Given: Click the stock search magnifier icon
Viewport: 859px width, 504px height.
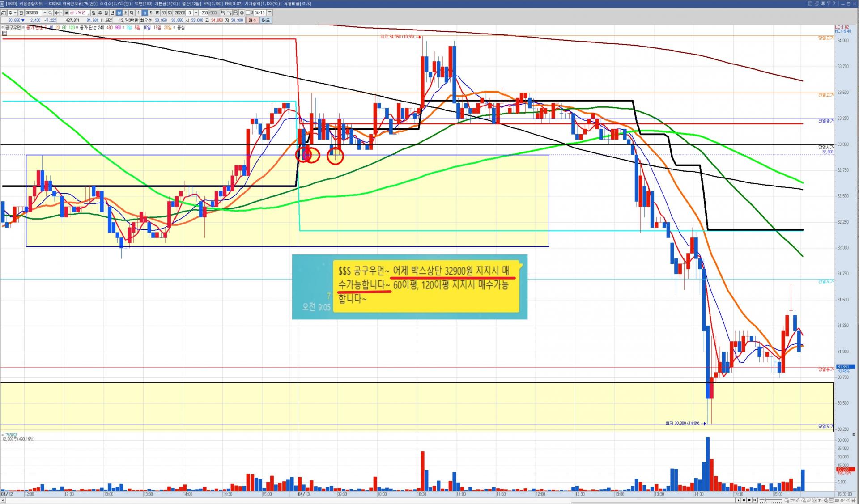Looking at the screenshot, I should [50, 13].
